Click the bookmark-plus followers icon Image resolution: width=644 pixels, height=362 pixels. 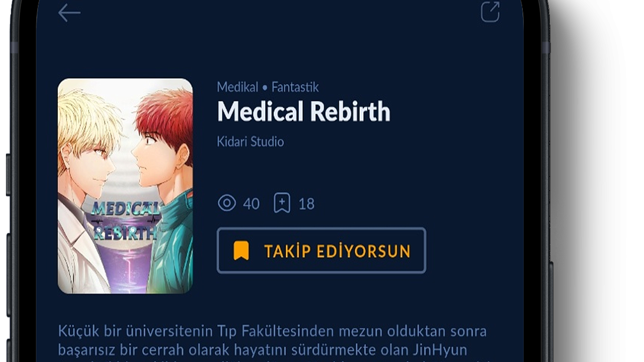pos(282,204)
